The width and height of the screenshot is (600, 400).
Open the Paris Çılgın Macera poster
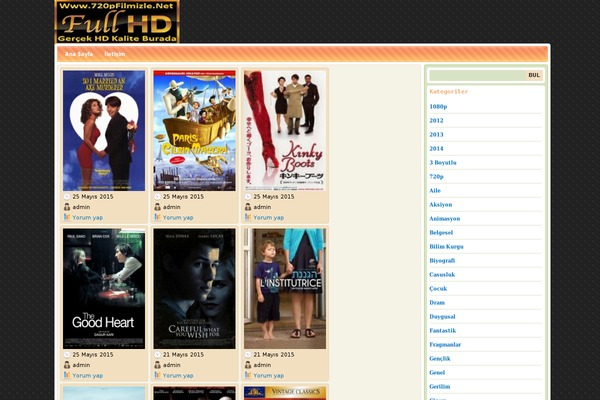[x=194, y=131]
